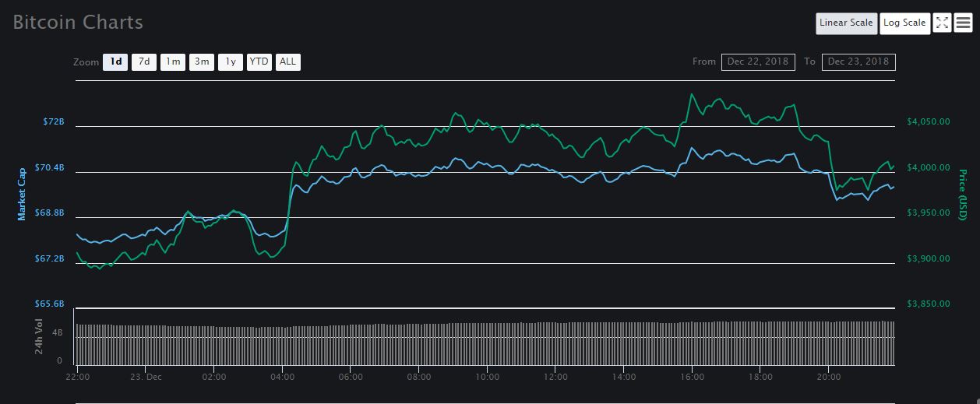Click the Price (USD) axis title

pyautogui.click(x=963, y=195)
